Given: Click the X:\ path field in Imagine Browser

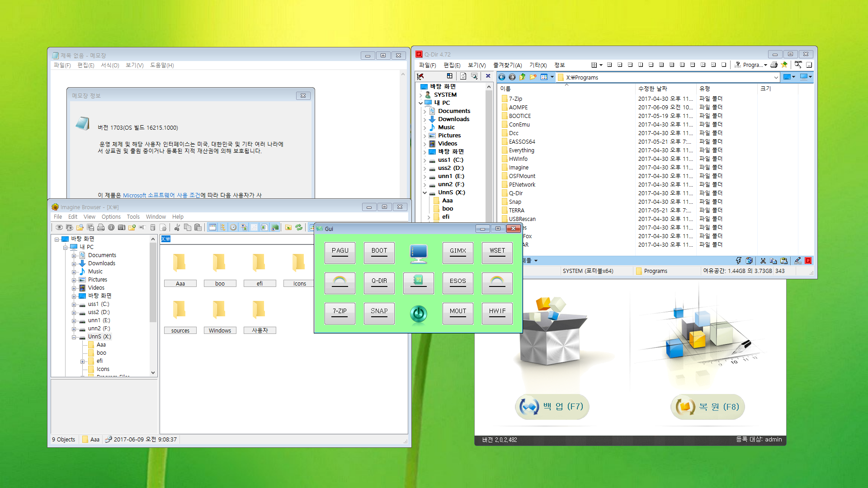Looking at the screenshot, I should point(237,239).
